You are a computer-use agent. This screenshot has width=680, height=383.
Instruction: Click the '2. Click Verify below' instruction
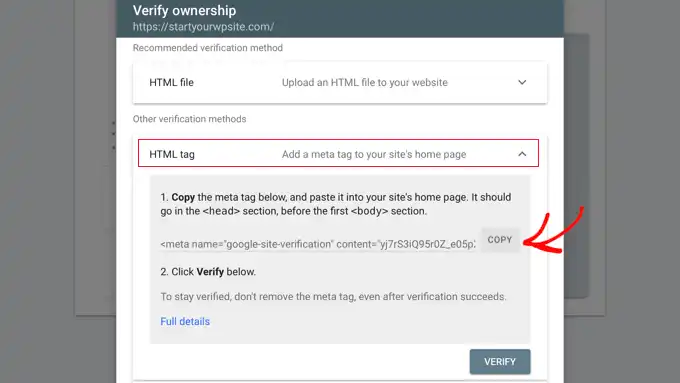208,272
